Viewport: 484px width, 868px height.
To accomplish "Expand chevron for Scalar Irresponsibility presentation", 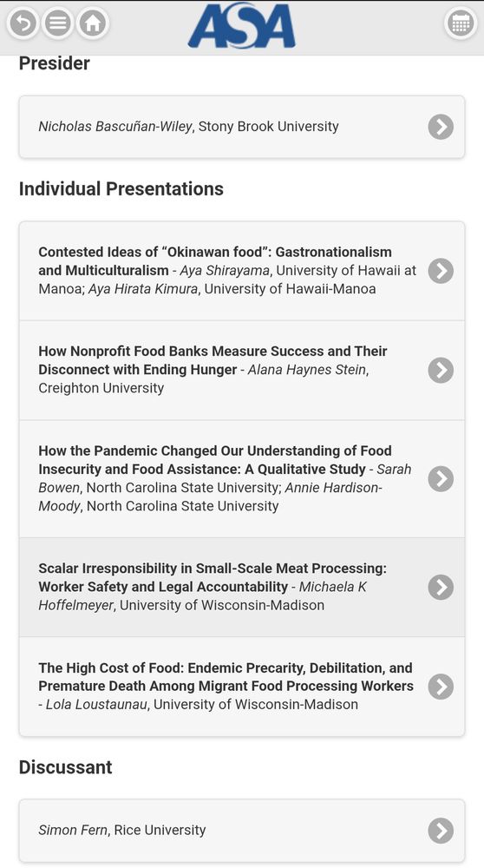I will pos(441,588).
